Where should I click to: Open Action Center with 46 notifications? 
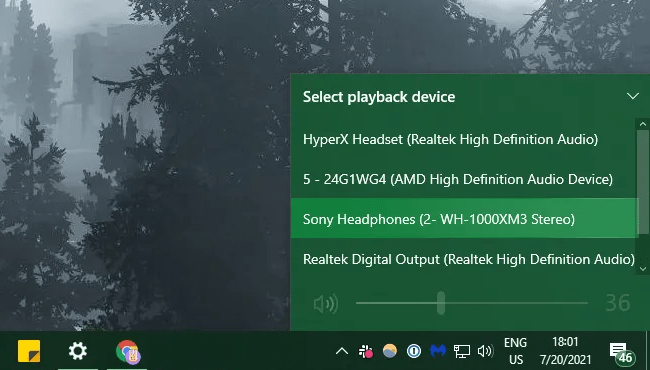(x=622, y=353)
